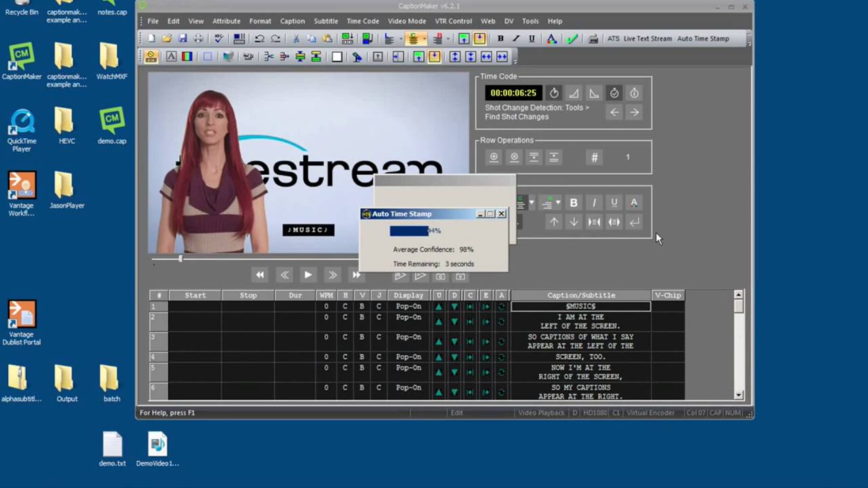The width and height of the screenshot is (868, 488).
Task: Select the Recycle Bin desktop icon
Action: (x=21, y=8)
